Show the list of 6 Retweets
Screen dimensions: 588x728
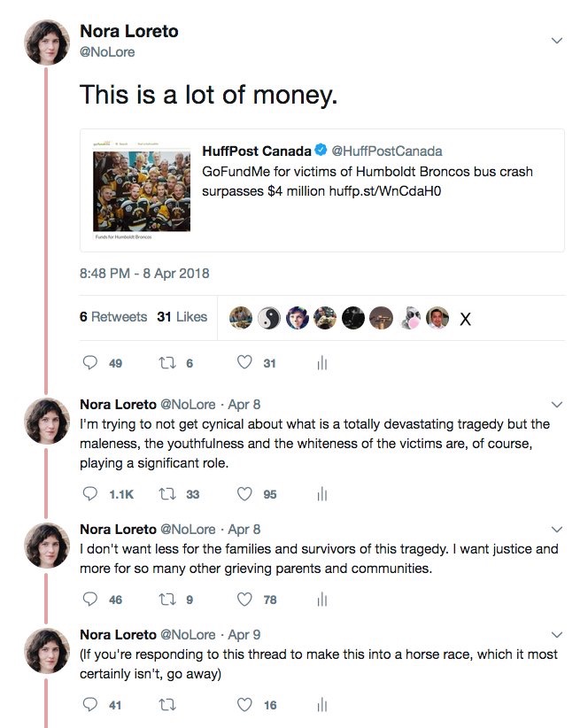click(x=113, y=316)
